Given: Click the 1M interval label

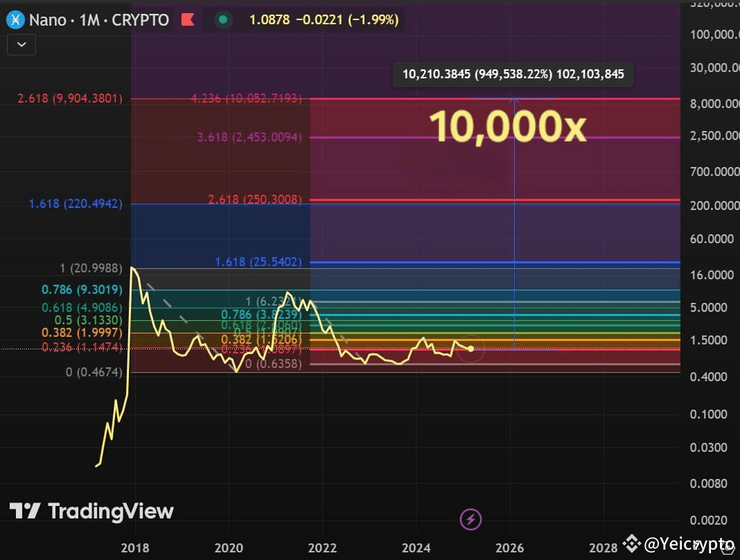Looking at the screenshot, I should tap(89, 20).
